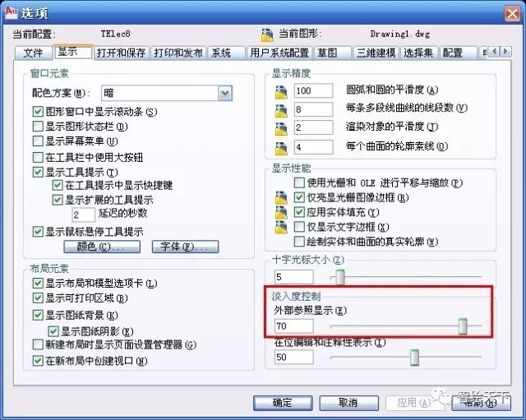Show previous tabs with left arrow
The image size is (526, 420).
(494, 52)
